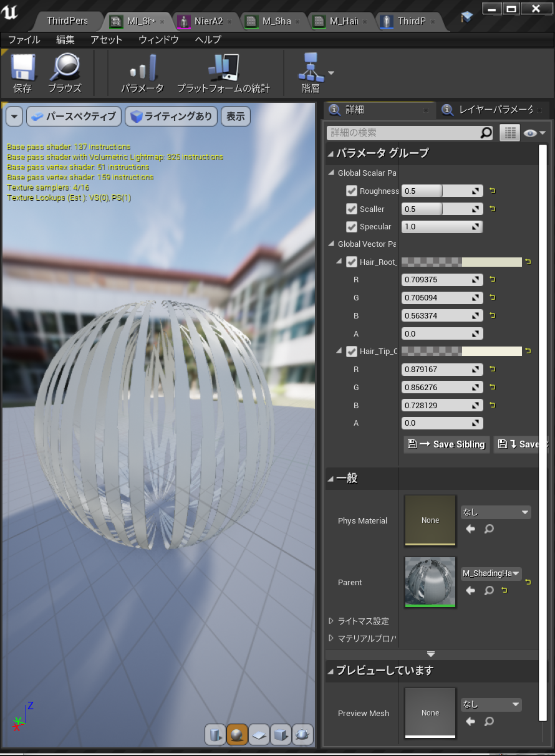Screen dimensions: 555x756
Task: Uncheck the Hair_Root color parameter checkbox
Action: pos(352,262)
